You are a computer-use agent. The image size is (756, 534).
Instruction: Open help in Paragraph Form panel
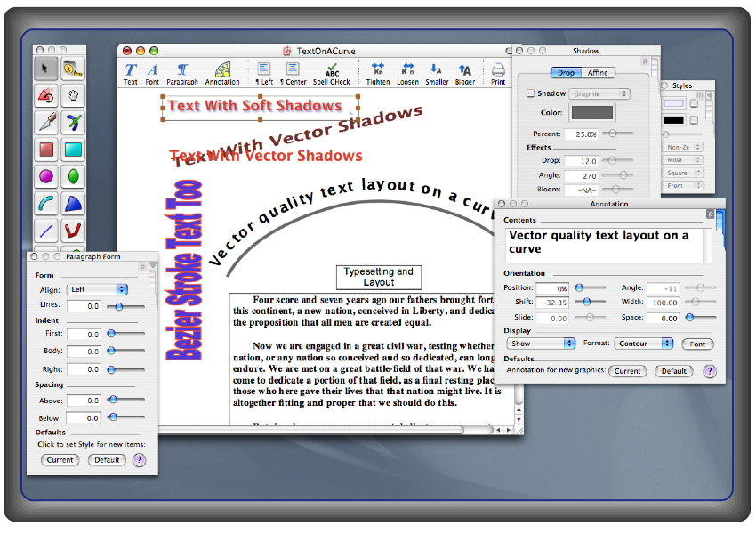pyautogui.click(x=139, y=460)
